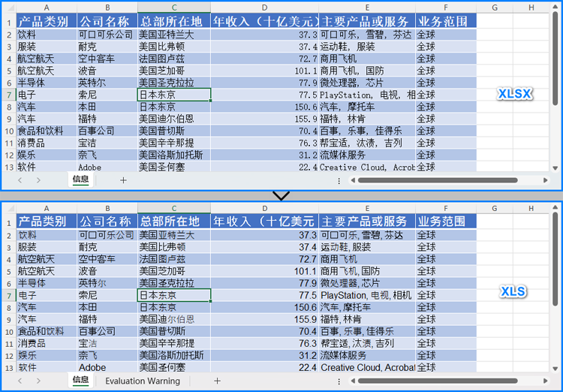
Task: Select column E header in XLS window
Action: pos(367,209)
